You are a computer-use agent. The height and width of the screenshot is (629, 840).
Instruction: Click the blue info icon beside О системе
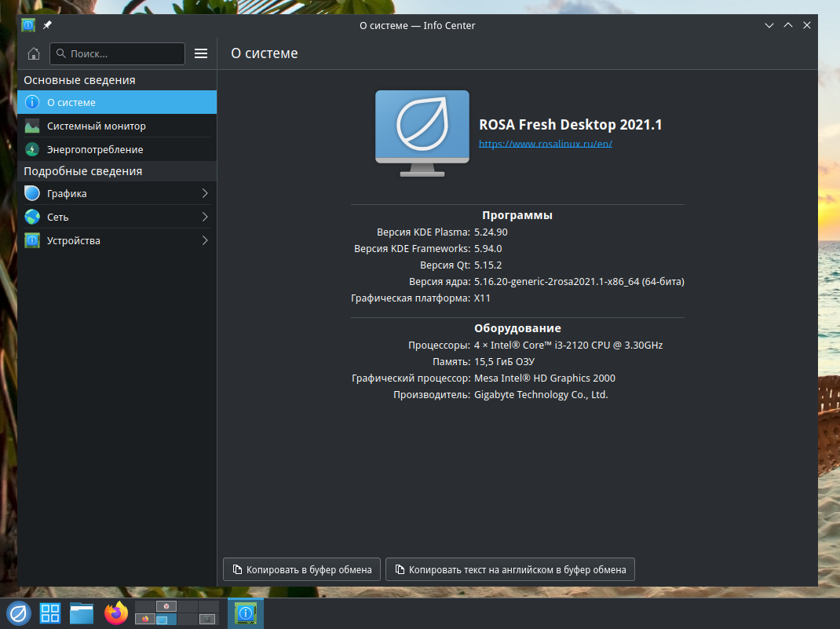[x=32, y=102]
